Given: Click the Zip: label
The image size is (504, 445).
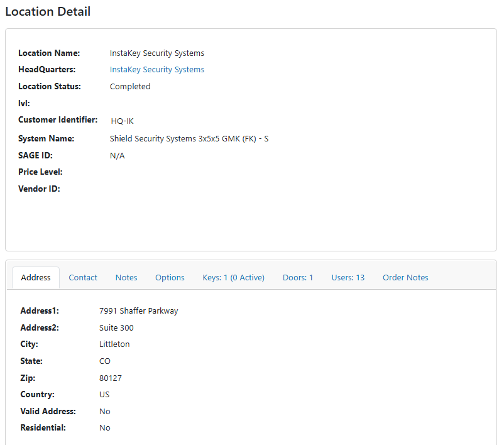Looking at the screenshot, I should click(x=28, y=378).
